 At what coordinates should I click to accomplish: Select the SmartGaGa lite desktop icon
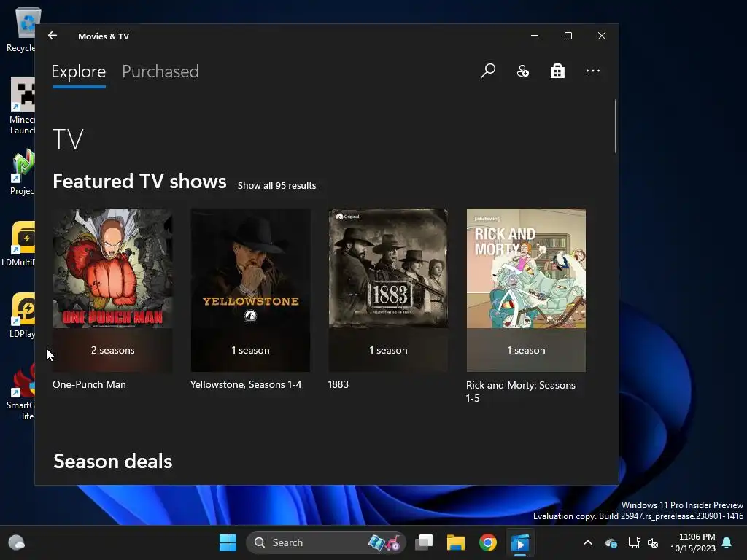pos(21,392)
